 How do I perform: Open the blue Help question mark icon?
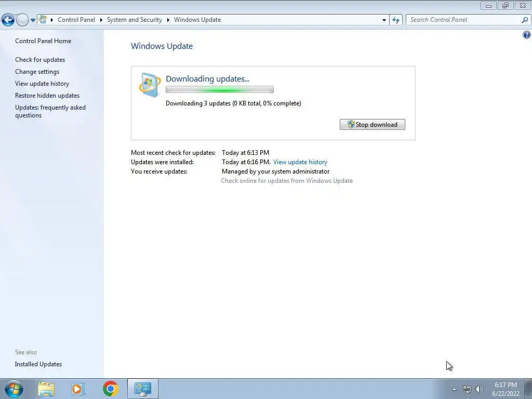527,35
